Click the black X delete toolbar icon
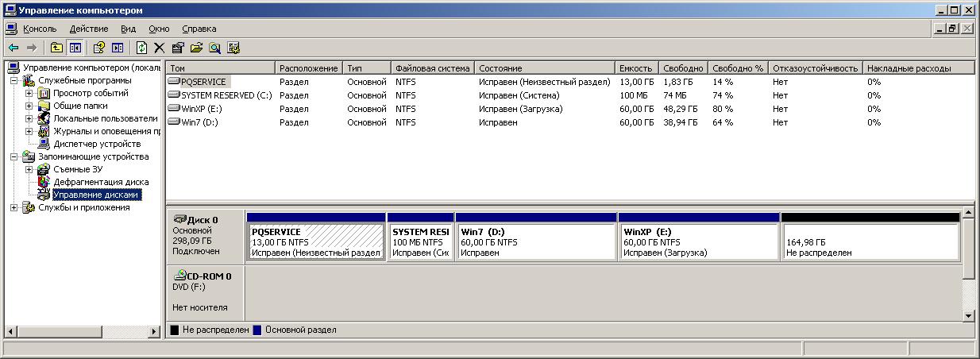This screenshot has height=359, width=980. (x=160, y=48)
